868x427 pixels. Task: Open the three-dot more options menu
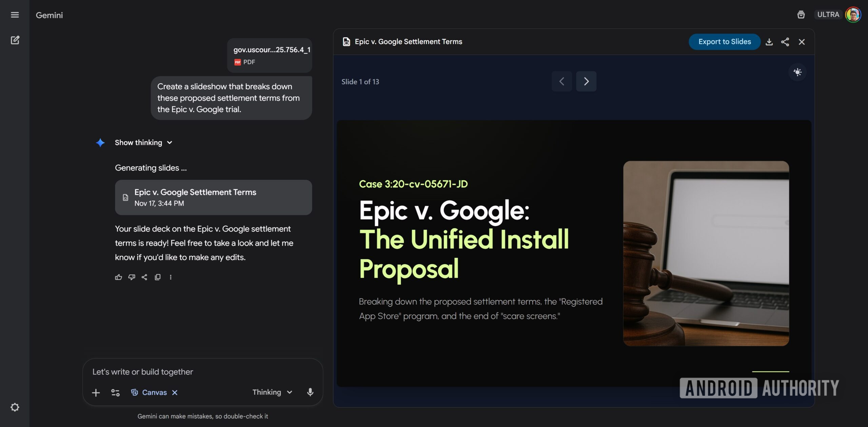coord(171,277)
